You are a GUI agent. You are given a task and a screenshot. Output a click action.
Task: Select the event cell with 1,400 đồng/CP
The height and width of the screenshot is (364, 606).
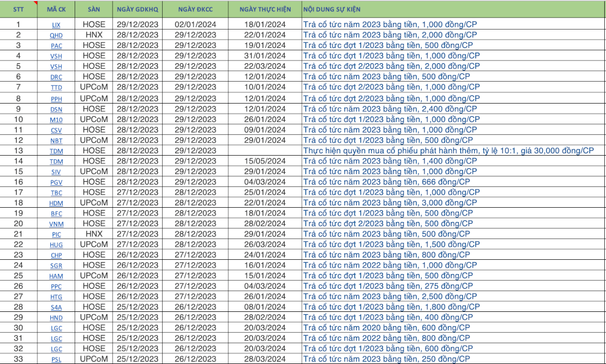454,161
